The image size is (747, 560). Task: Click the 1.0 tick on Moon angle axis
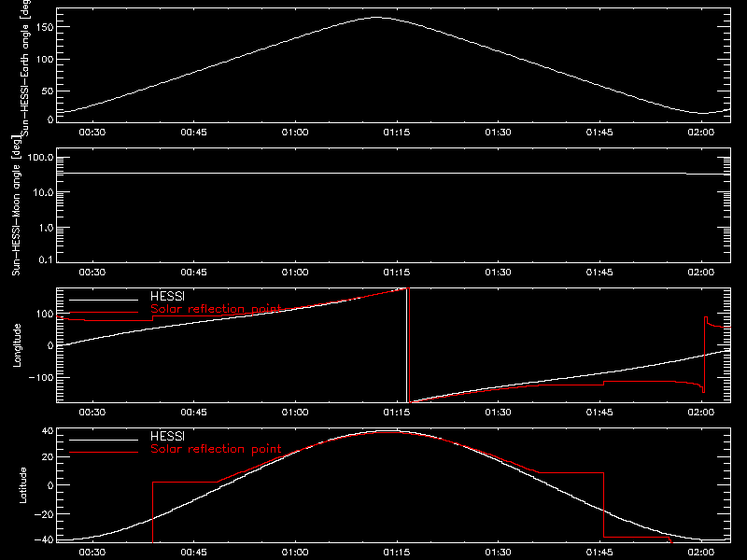(46, 228)
